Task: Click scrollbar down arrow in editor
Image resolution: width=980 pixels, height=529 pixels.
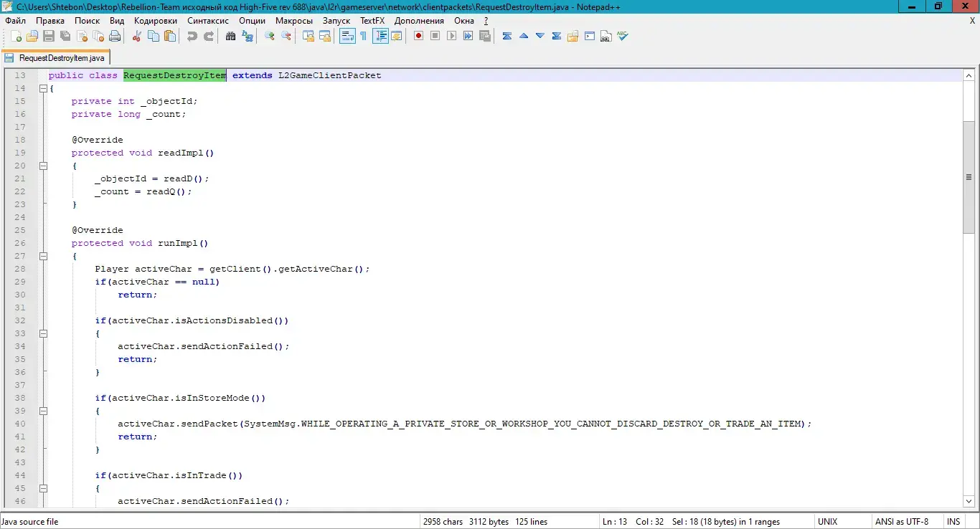Action: coord(969,502)
